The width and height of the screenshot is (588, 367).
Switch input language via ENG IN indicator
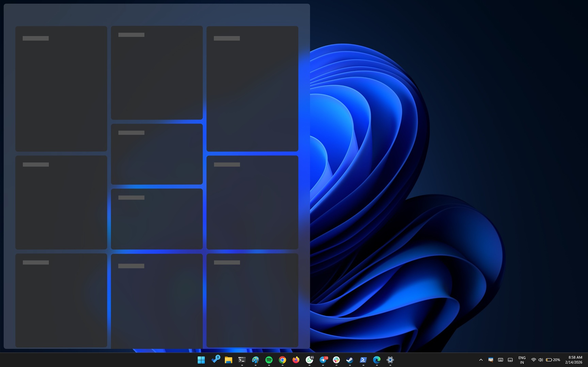coord(522,360)
